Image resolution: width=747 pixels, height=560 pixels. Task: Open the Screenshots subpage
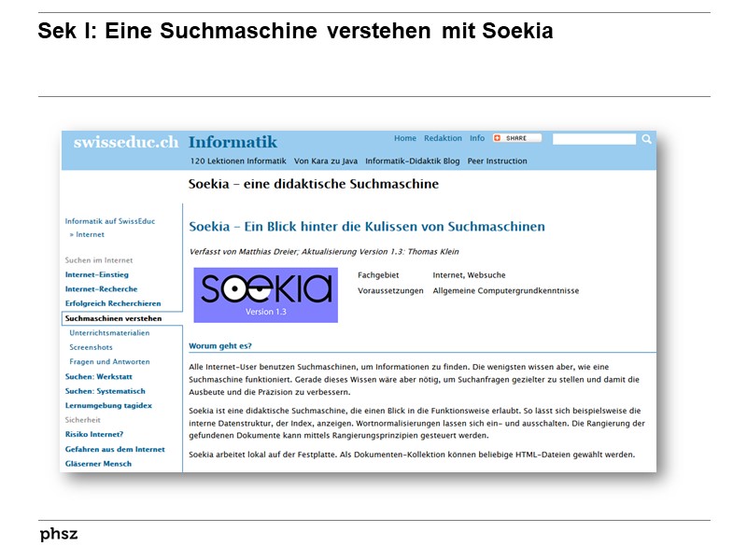pos(91,347)
